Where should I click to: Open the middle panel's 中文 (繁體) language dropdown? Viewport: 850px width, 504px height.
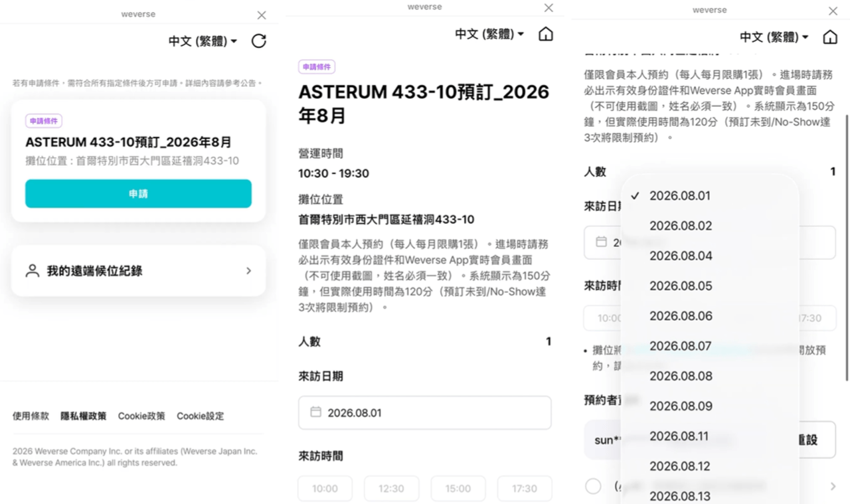tap(489, 34)
